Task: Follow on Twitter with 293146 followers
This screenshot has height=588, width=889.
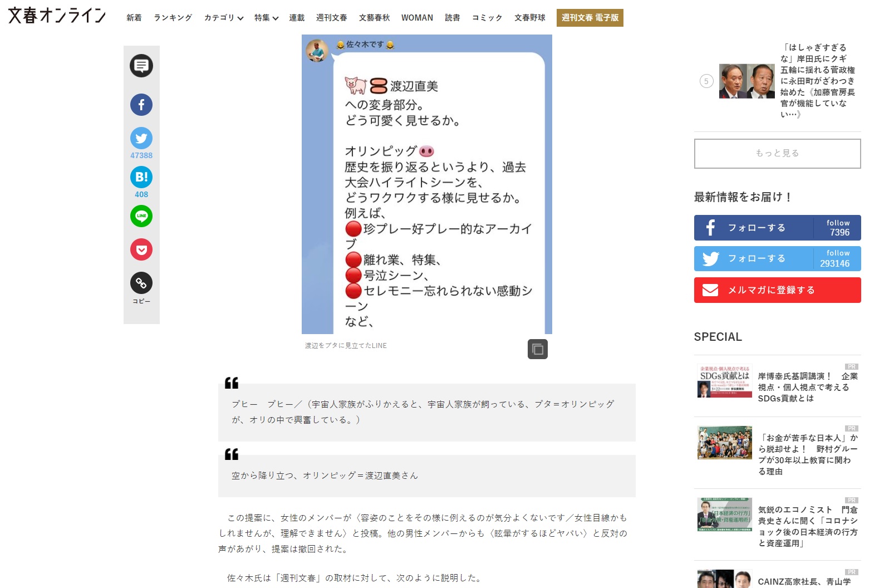Action: tap(777, 259)
